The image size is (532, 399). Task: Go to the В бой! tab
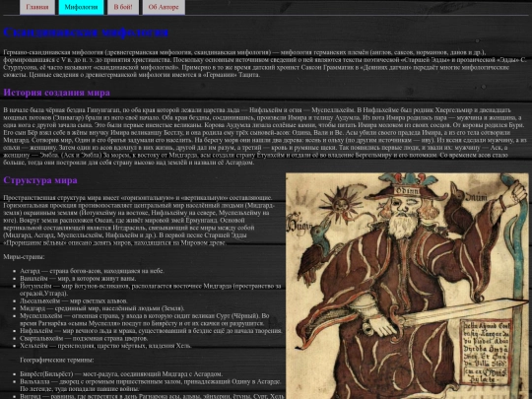tap(123, 7)
